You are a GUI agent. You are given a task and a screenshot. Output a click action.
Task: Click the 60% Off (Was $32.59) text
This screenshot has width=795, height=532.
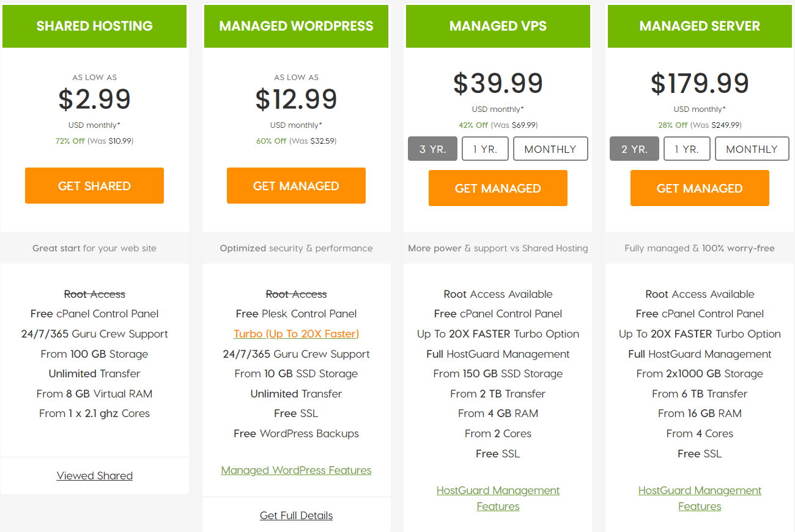tap(296, 141)
